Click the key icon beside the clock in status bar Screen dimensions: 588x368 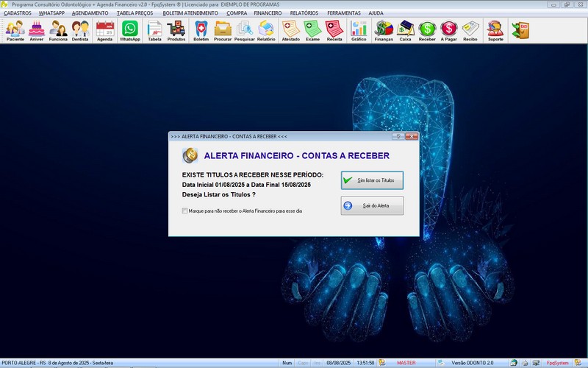pyautogui.click(x=382, y=363)
